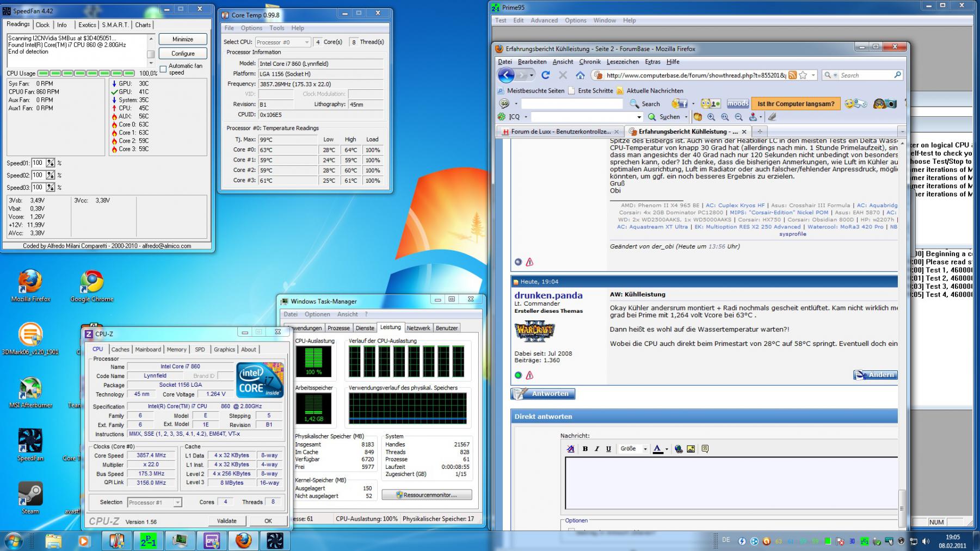980x551 pixels.
Task: Open the Mainboard tab in CPU-Z
Action: [148, 350]
